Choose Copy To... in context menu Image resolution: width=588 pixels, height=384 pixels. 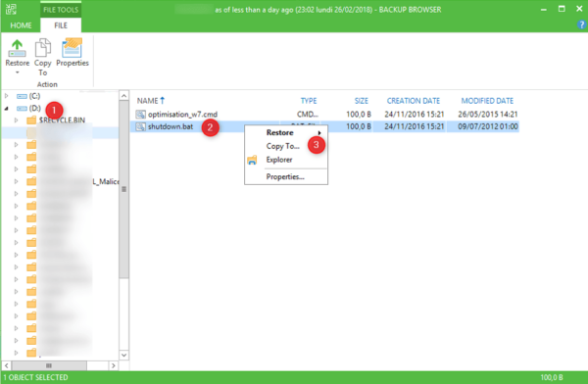click(x=283, y=146)
